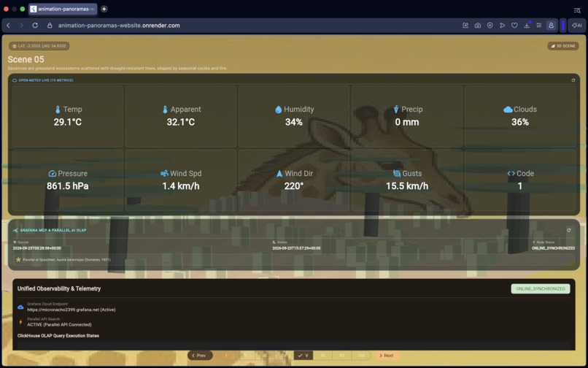Click ACTIVE (Parallel API Connected) status text
588x368 pixels.
tap(59, 324)
